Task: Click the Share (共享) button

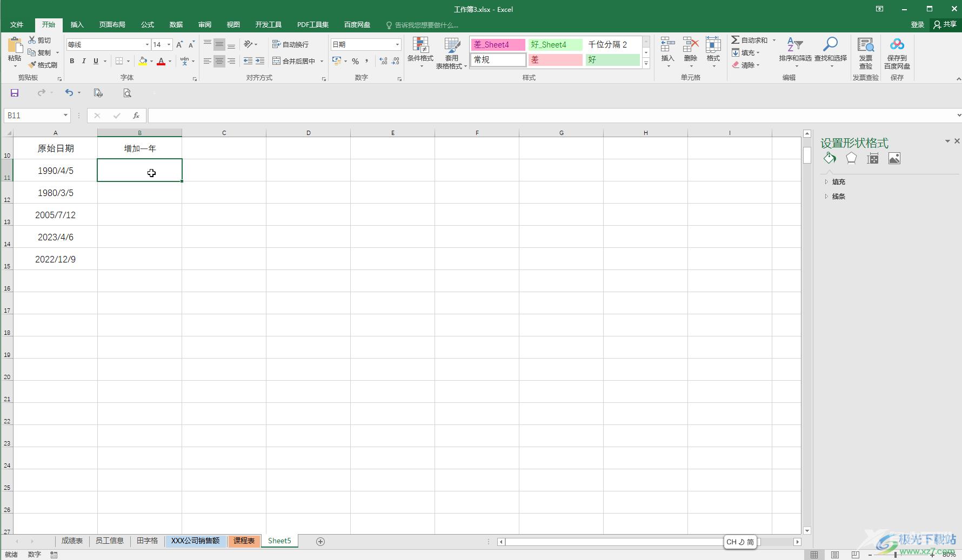Action: point(945,25)
